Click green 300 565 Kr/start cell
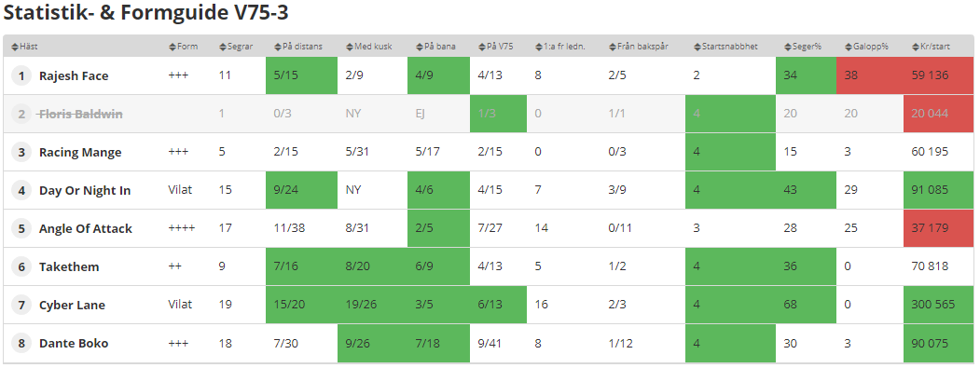 (939, 305)
